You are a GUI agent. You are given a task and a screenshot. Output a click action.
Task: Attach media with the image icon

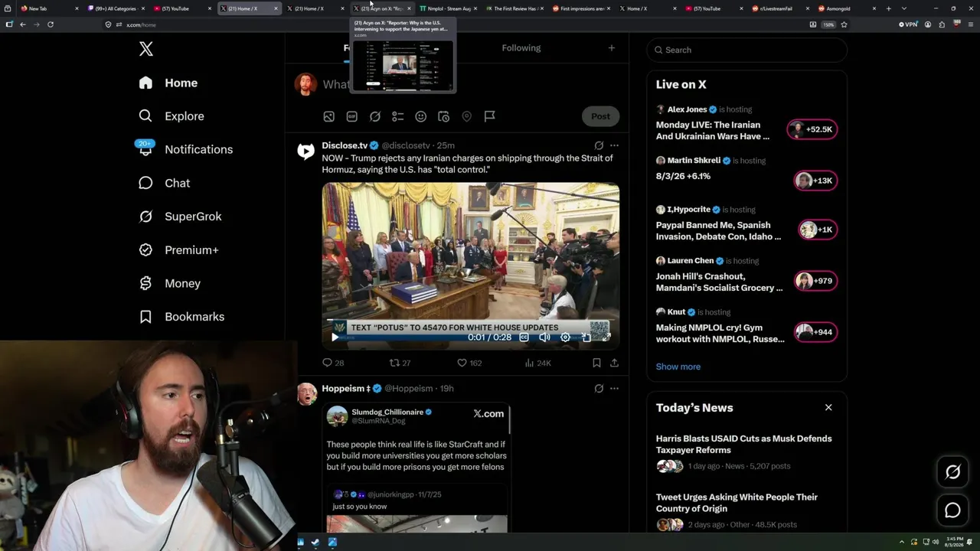[328, 116]
